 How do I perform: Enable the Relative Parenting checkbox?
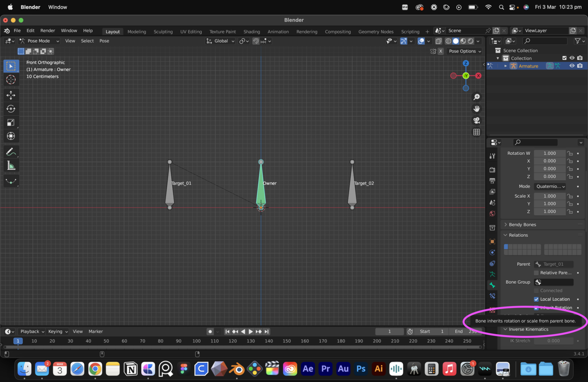pyautogui.click(x=536, y=273)
